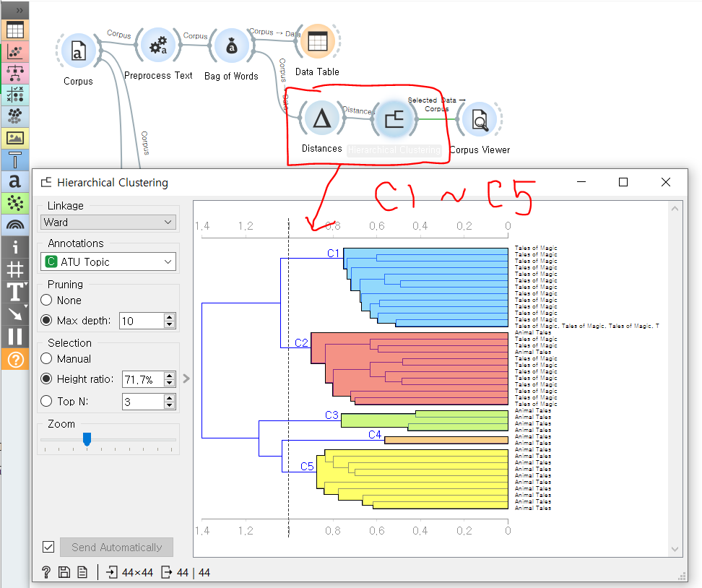Screen dimensions: 702x588
Task: Minimize the Hierarchical Clustering window
Action: click(581, 182)
